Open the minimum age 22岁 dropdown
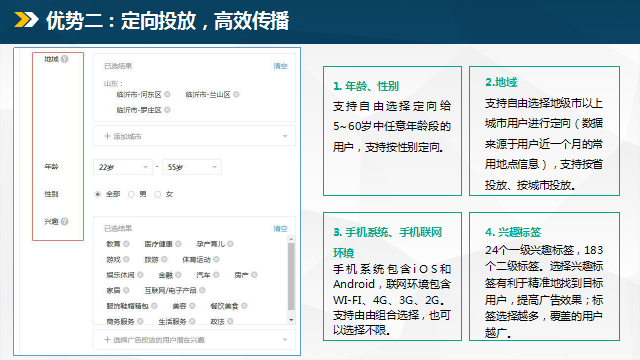Image resolution: width=640 pixels, height=360 pixels. click(123, 167)
